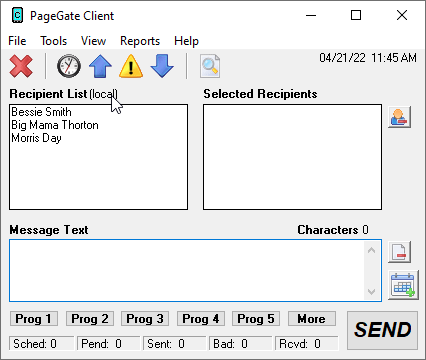This screenshot has width=426, height=360.
Task: Click the Pend: 0 status field
Action: [x=109, y=344]
